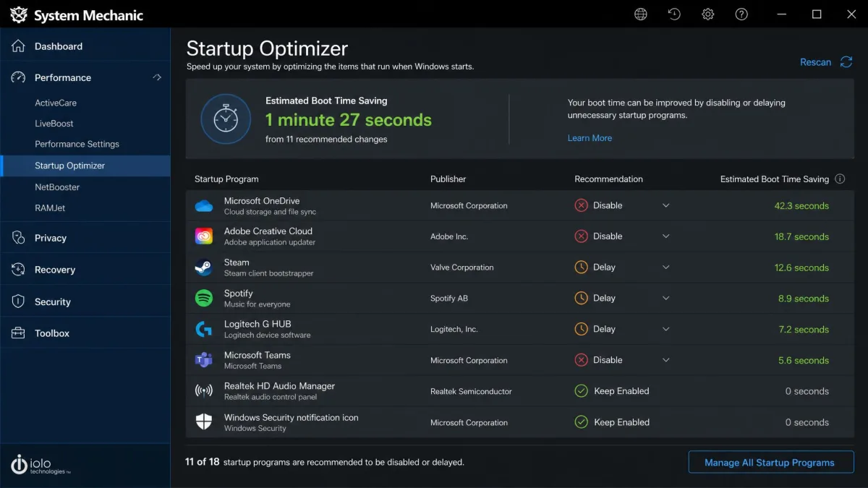
Task: Click the Publisher column header
Action: click(448, 179)
